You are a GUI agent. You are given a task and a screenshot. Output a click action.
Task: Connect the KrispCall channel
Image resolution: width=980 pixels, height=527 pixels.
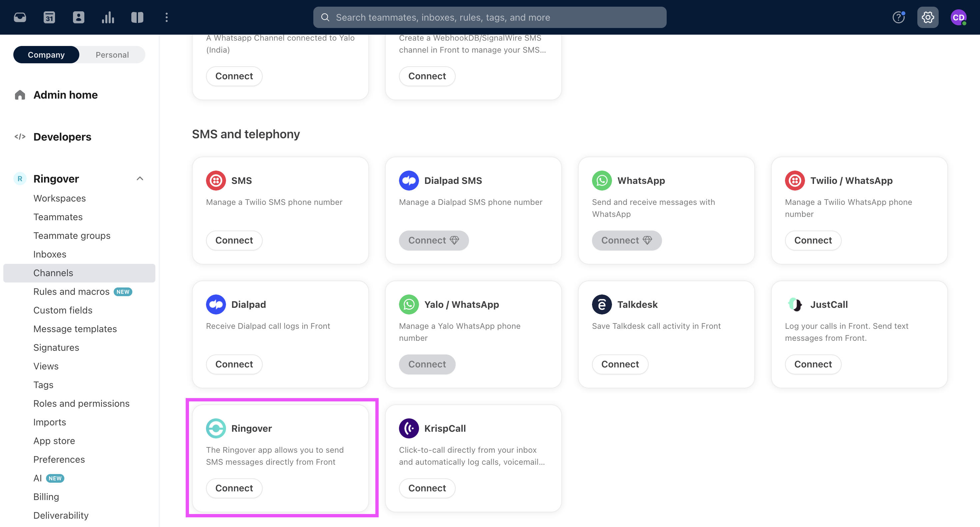click(x=427, y=488)
